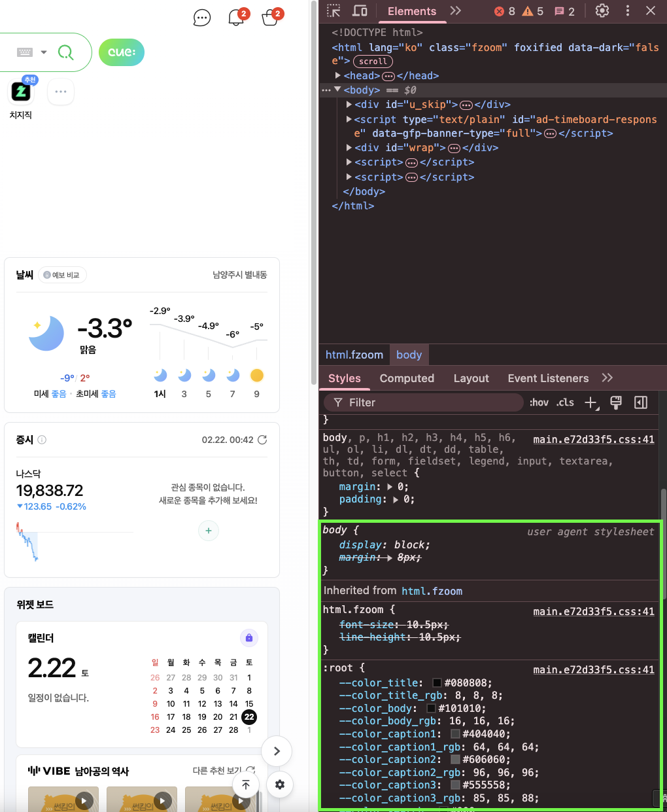This screenshot has height=812, width=667.
Task: Play the first VIBE thumbnail
Action: (84, 800)
